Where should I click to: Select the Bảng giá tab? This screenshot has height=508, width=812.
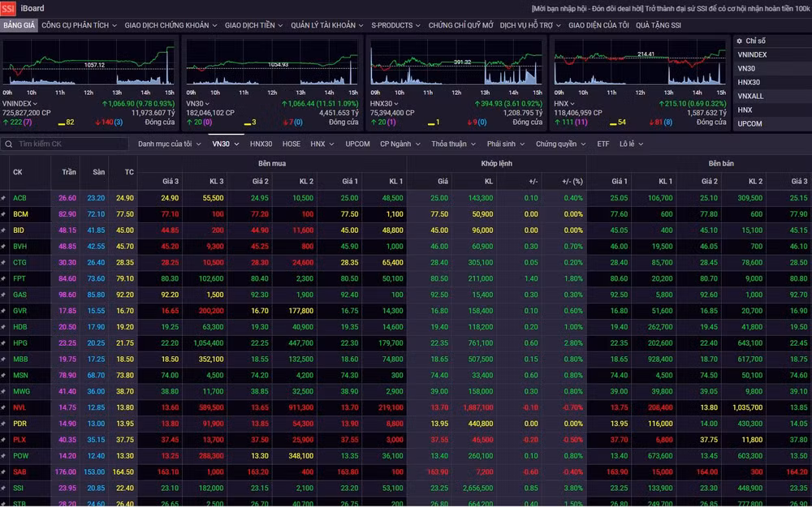[x=19, y=25]
